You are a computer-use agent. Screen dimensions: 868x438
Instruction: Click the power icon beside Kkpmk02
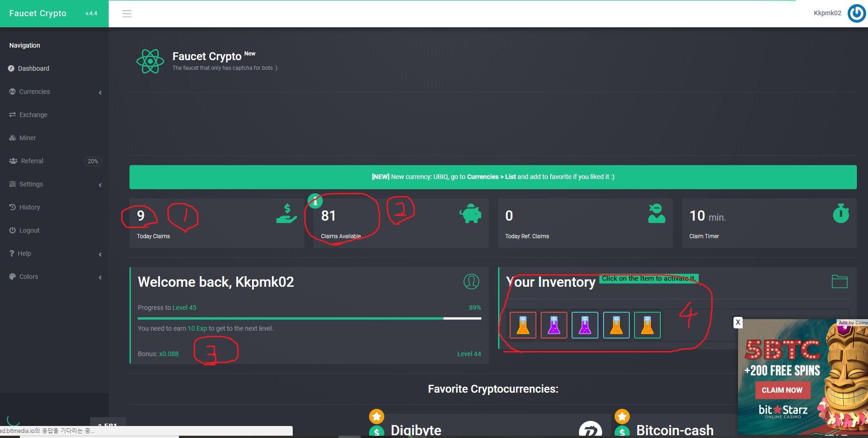856,13
